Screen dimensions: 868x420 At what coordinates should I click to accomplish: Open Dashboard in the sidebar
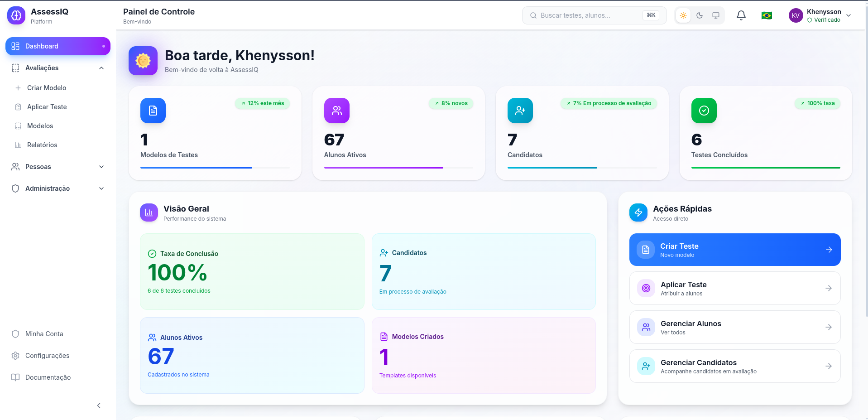(x=58, y=46)
